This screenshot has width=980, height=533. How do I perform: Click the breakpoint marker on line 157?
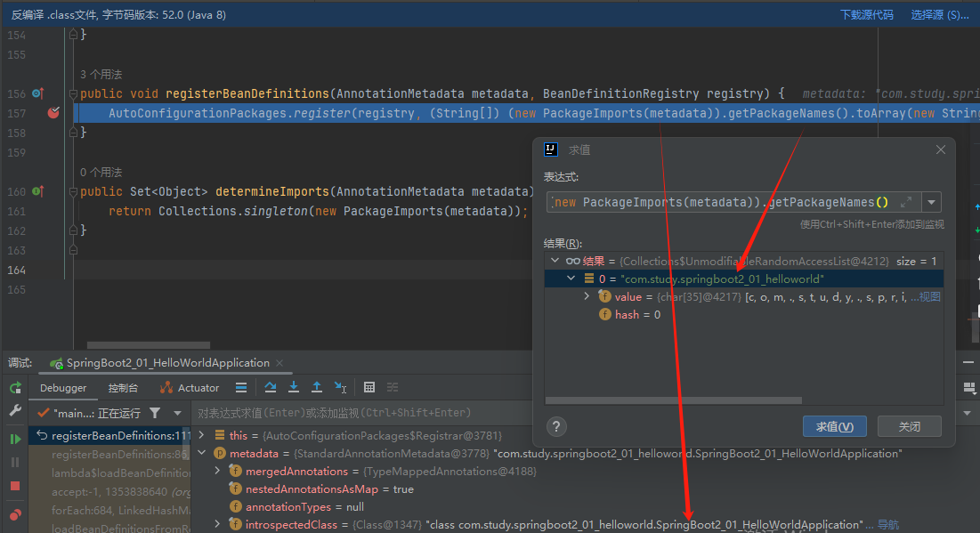[53, 112]
